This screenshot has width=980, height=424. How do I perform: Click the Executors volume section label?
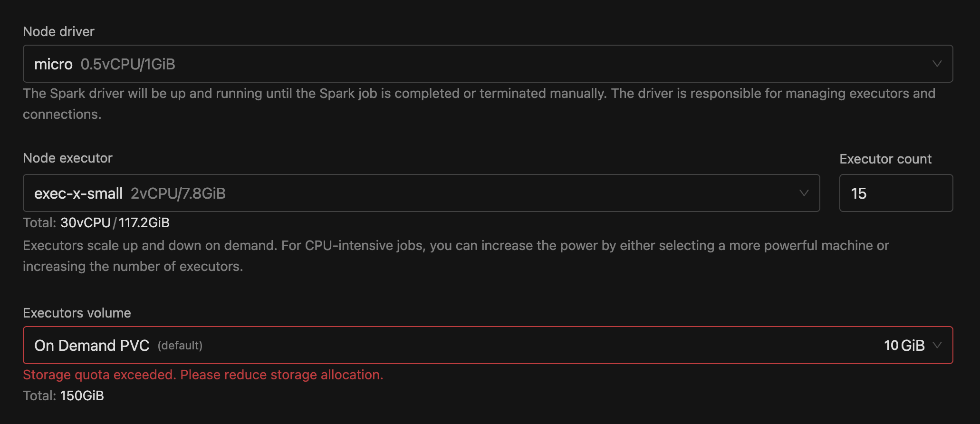(x=77, y=312)
